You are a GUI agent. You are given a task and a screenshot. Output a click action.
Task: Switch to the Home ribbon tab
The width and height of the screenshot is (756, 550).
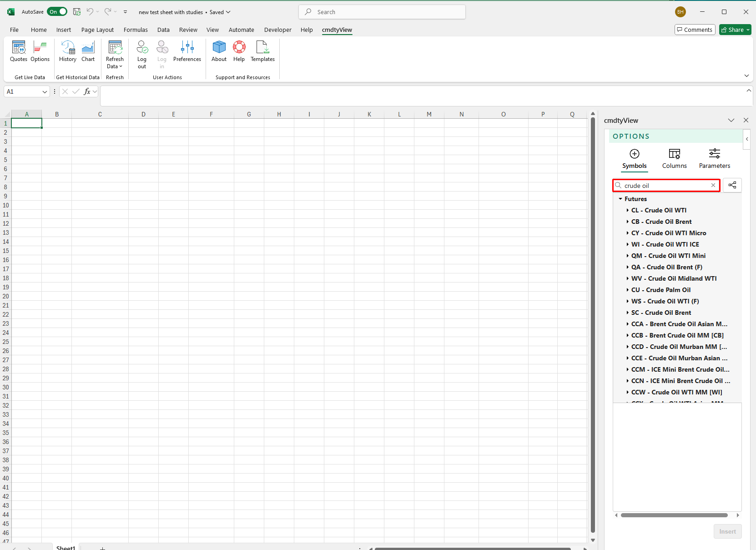[39, 30]
